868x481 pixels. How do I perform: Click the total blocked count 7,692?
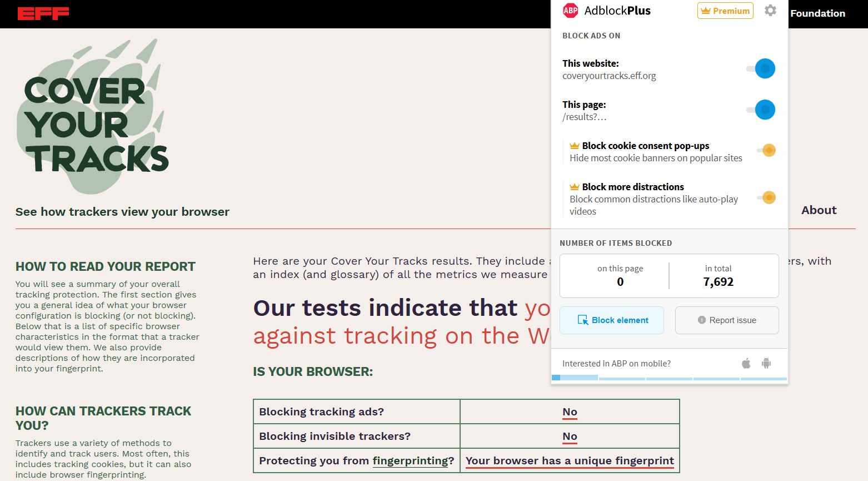(x=718, y=282)
